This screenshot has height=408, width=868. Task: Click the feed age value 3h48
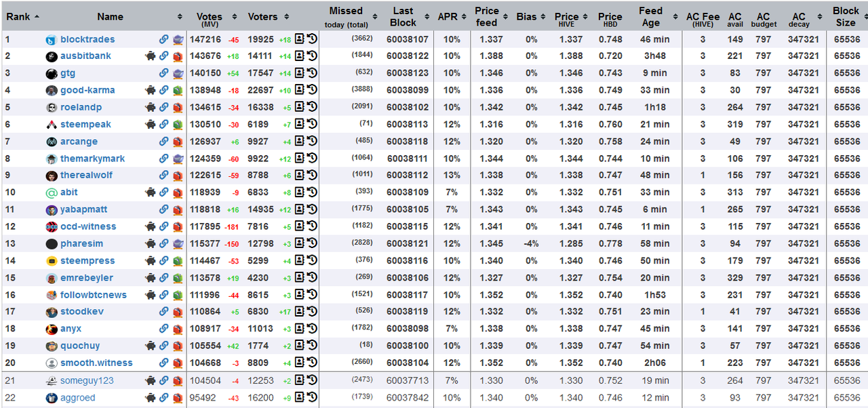coord(654,56)
